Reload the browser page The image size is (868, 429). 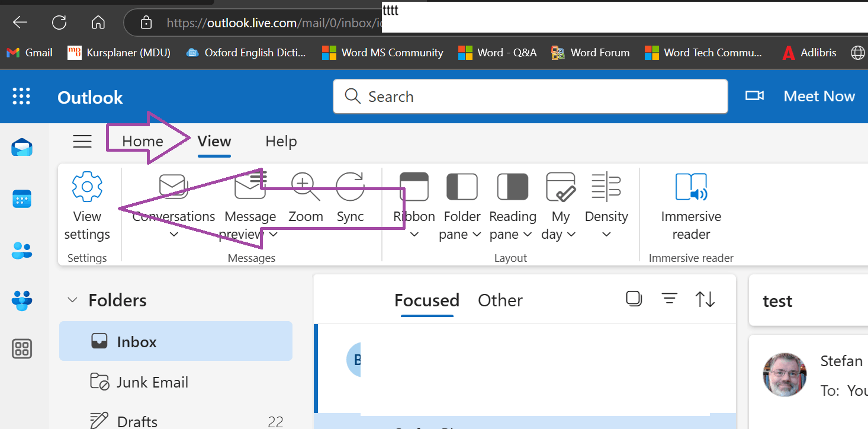[x=59, y=23]
